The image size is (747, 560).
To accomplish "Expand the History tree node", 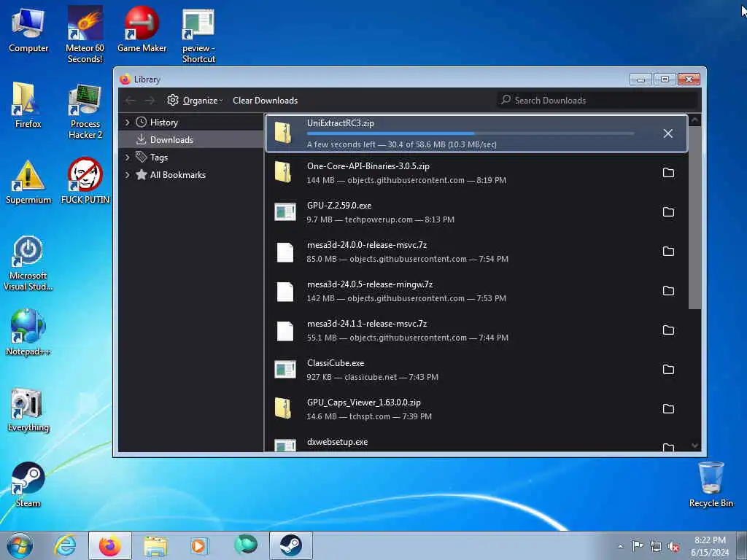I will (x=127, y=122).
